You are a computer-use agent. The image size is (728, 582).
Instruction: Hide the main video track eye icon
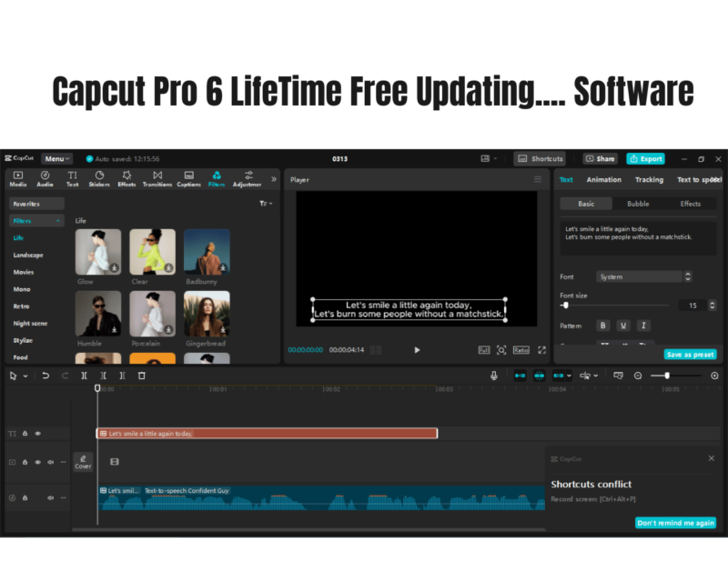[x=38, y=462]
